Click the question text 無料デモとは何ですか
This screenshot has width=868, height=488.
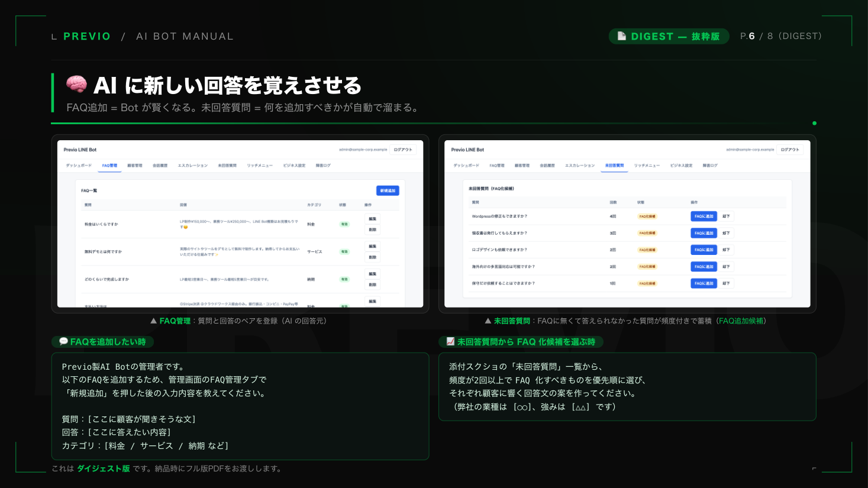pos(103,251)
